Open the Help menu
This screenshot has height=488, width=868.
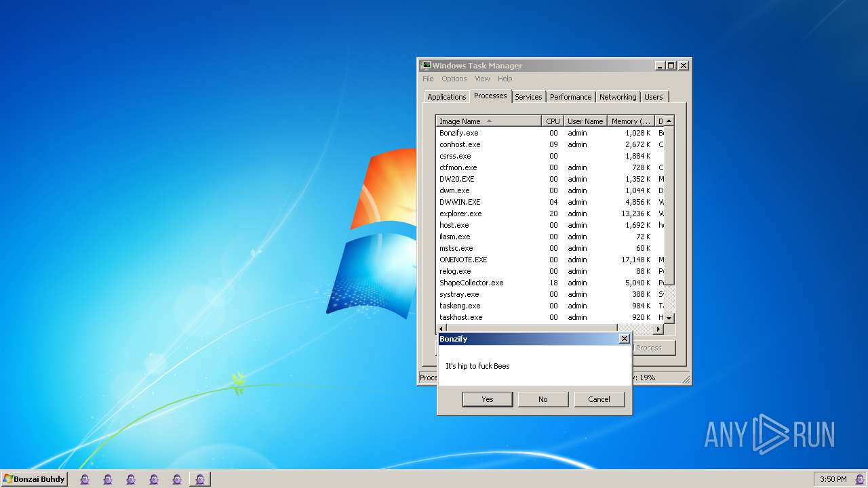point(505,79)
